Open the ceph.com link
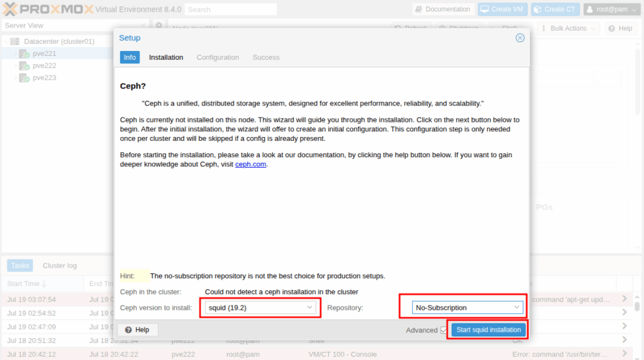Viewport: 644px width, 360px height. [250, 164]
